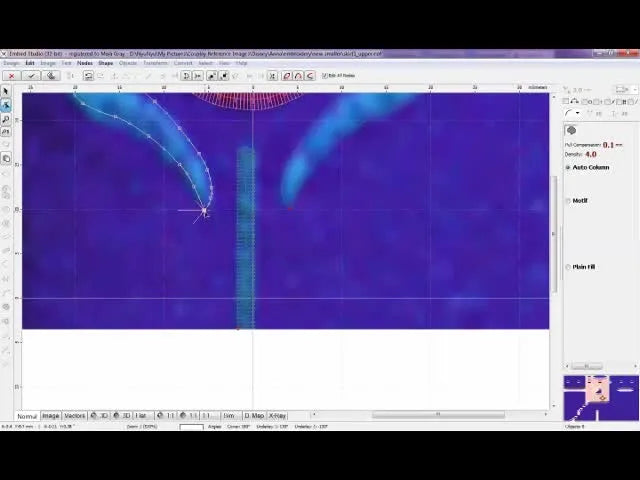Click the red curve node icon in toolbar

[x=287, y=76]
